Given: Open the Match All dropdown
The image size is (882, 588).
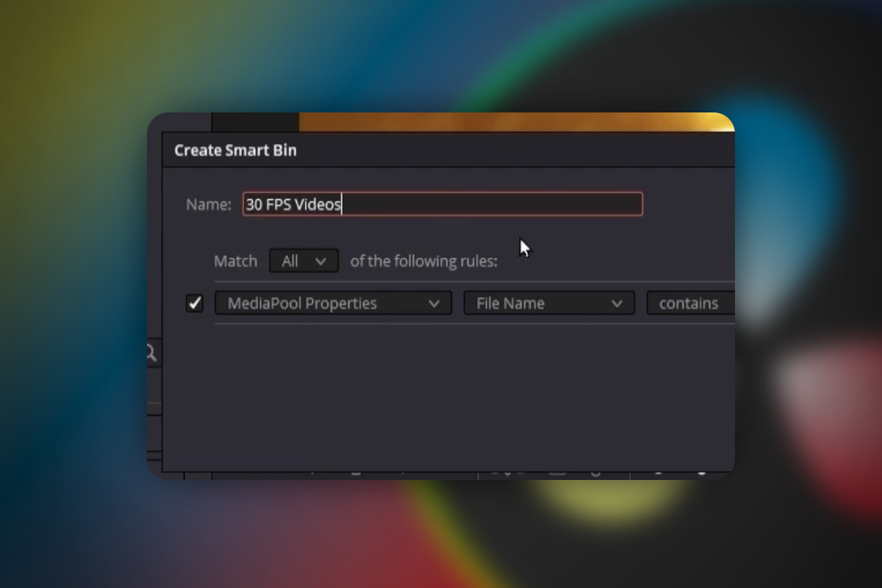Looking at the screenshot, I should tap(304, 261).
